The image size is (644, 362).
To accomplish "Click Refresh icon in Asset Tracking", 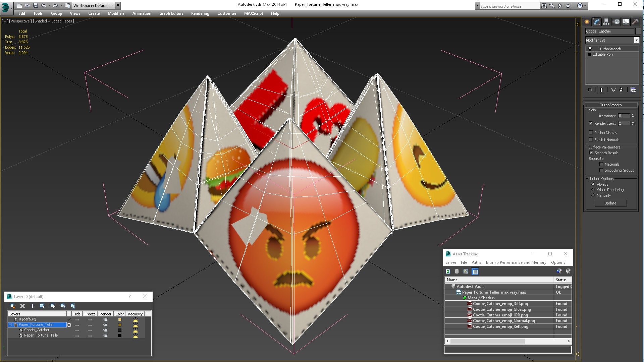I will [x=448, y=271].
